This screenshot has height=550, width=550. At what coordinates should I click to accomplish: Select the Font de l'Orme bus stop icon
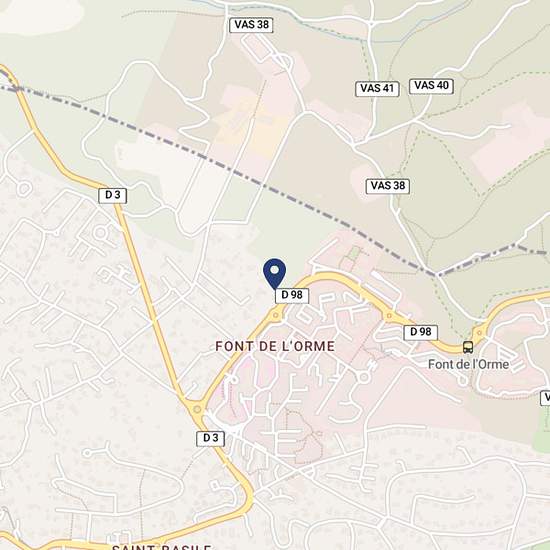point(468,347)
